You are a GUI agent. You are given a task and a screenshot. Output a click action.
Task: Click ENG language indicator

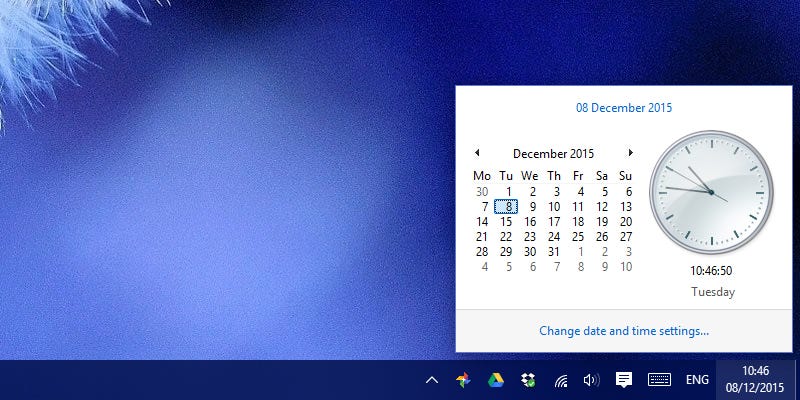697,380
